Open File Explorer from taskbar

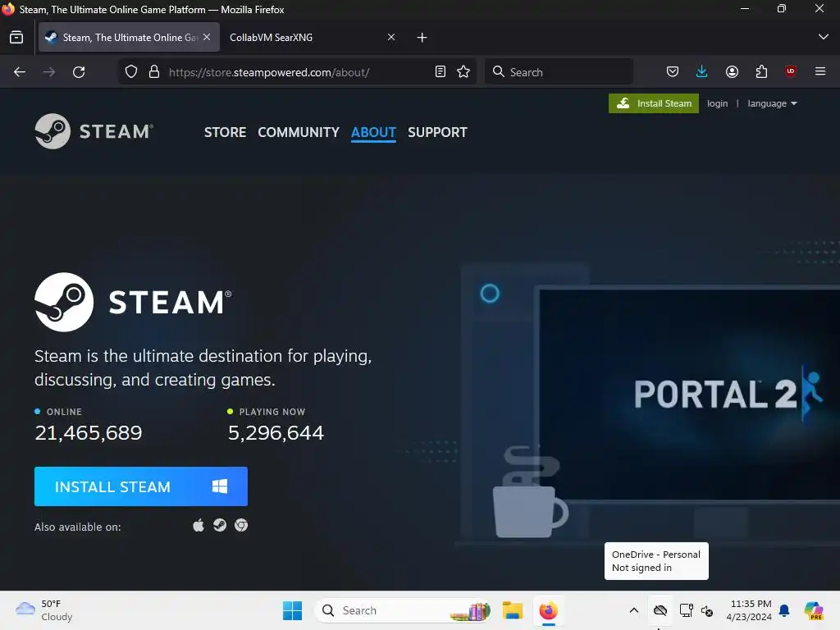pos(513,610)
